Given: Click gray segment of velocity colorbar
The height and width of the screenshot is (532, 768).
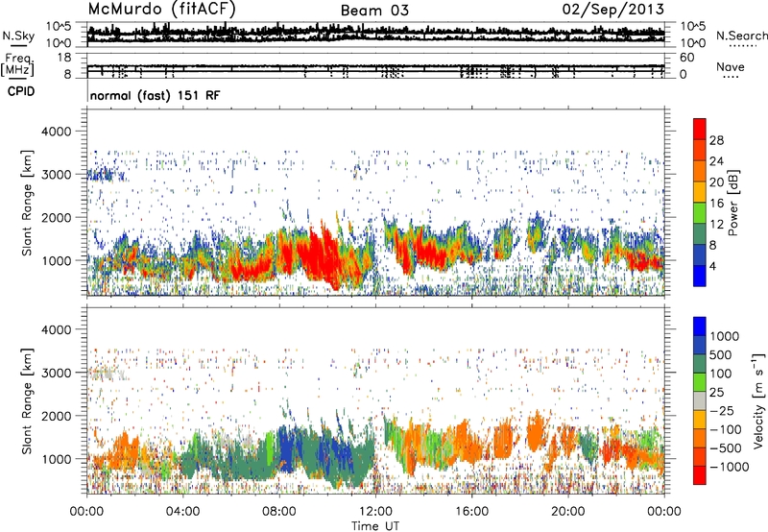Looking at the screenshot, I should pyautogui.click(x=700, y=400).
